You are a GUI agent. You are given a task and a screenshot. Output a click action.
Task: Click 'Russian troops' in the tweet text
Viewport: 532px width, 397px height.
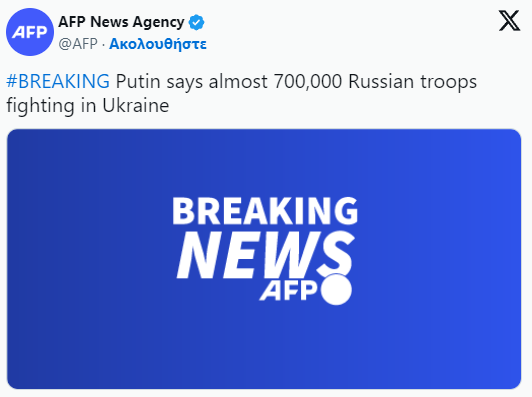[x=413, y=82]
